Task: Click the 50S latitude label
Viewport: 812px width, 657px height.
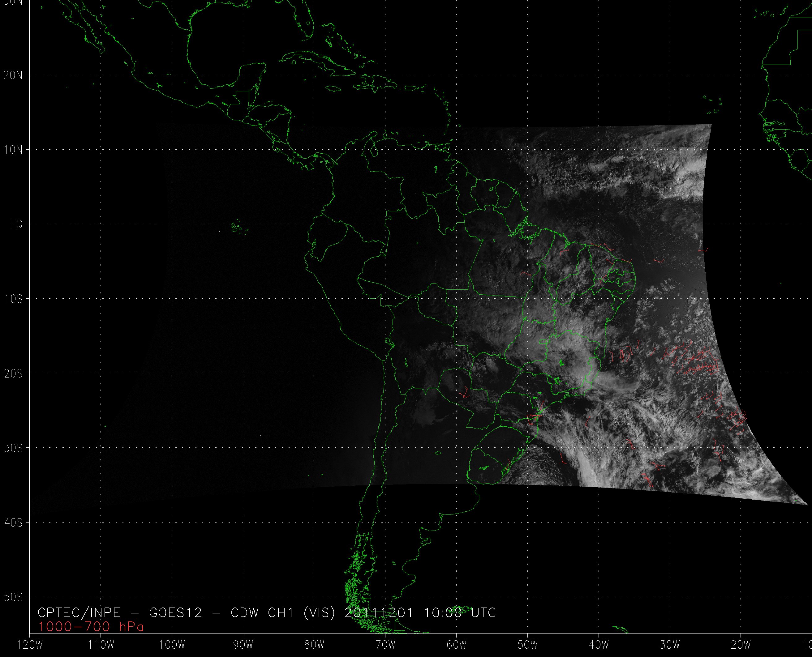Action: [13, 597]
